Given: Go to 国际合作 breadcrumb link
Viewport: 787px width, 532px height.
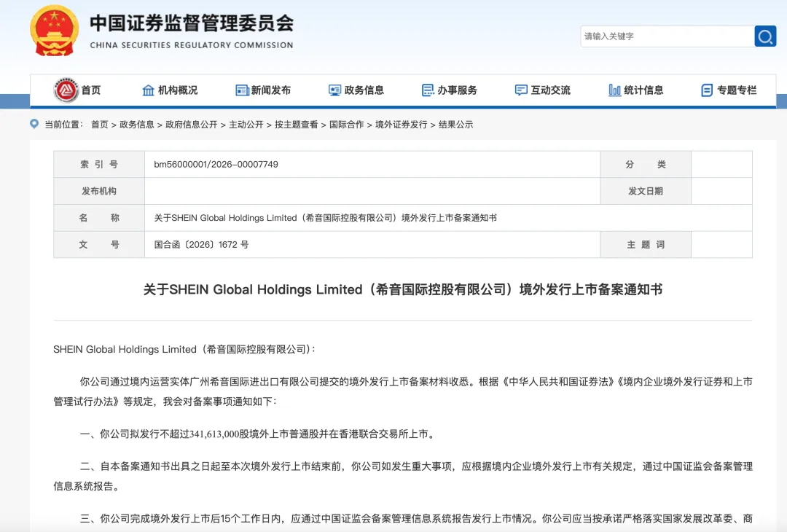Looking at the screenshot, I should pos(346,125).
